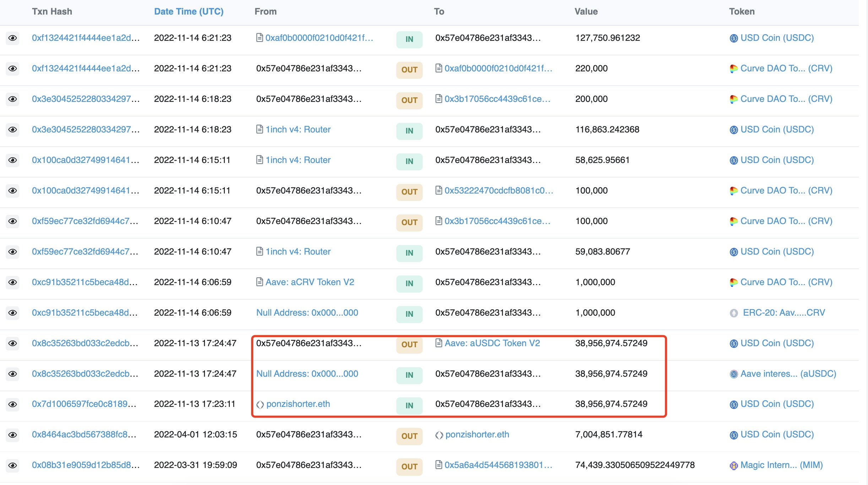This screenshot has width=868, height=485.
Task: Open ponzishorter.eth in To column
Action: (x=477, y=434)
